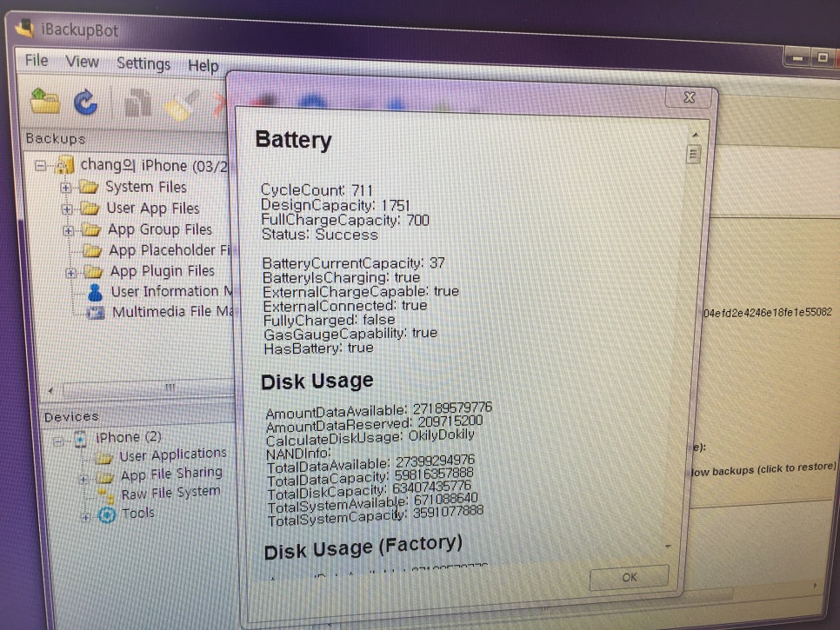Expand the User App Files node
The height and width of the screenshot is (630, 840).
67,209
